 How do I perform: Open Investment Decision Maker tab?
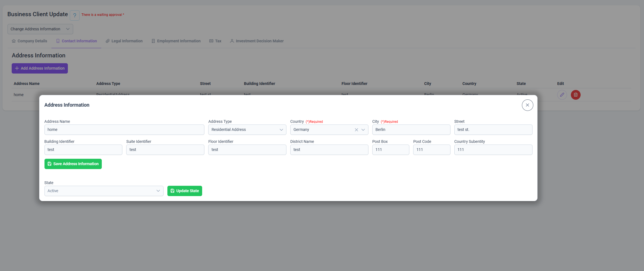pos(257,41)
